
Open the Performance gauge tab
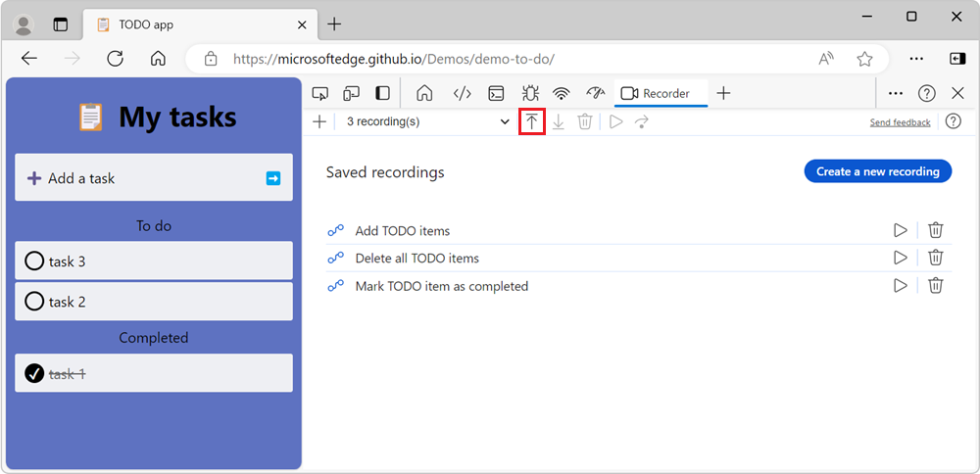point(596,94)
